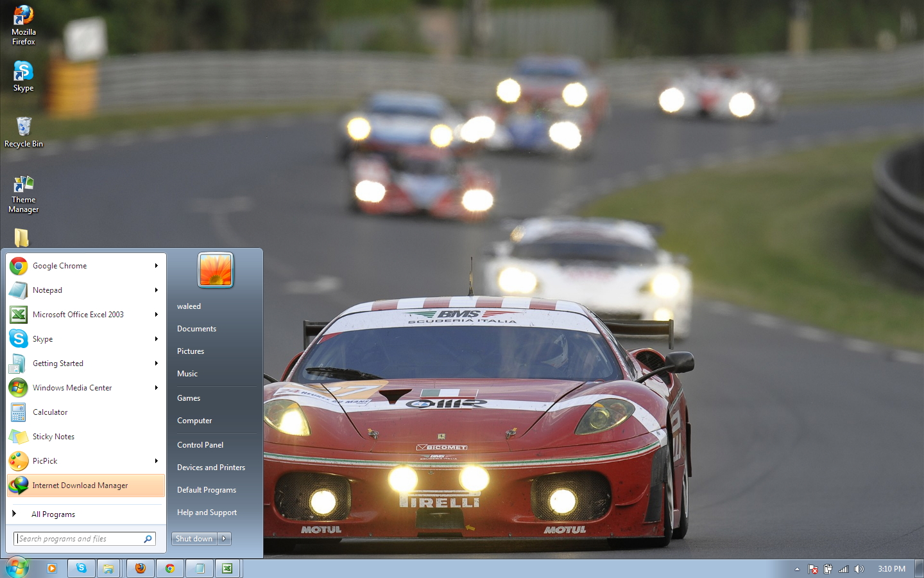Click the power plug icon in tray
924x578 pixels.
tap(827, 568)
